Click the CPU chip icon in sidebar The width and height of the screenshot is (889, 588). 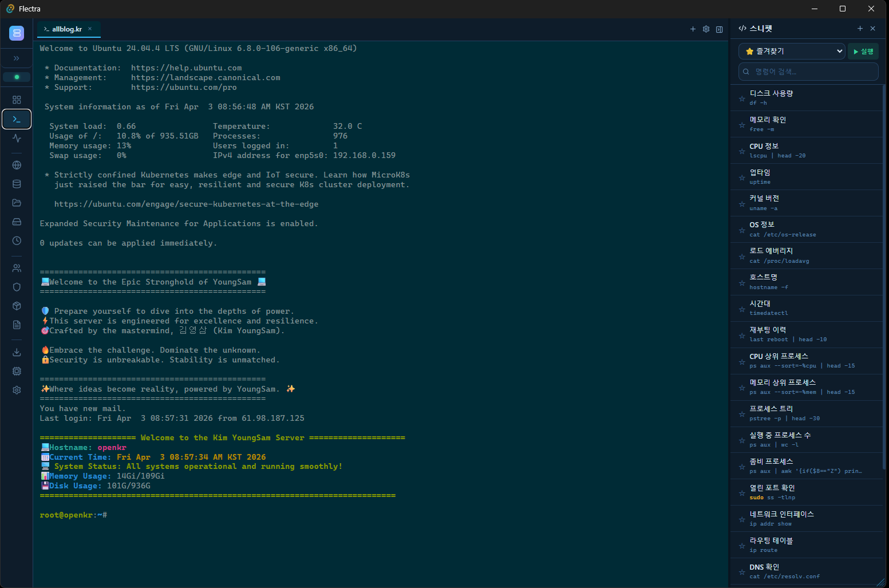click(17, 371)
